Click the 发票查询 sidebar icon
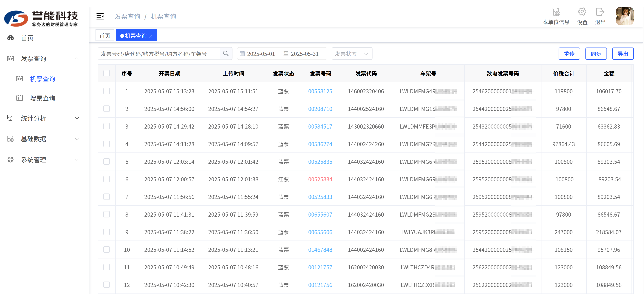This screenshot has width=644, height=300. (10, 59)
